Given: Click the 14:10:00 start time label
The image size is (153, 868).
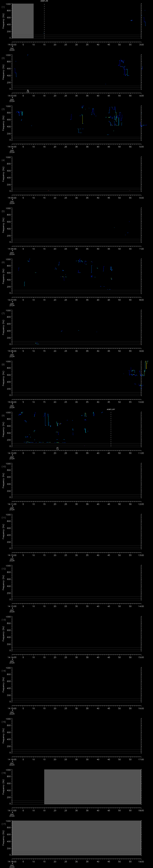Looking at the screenshot, I should 12,453.
